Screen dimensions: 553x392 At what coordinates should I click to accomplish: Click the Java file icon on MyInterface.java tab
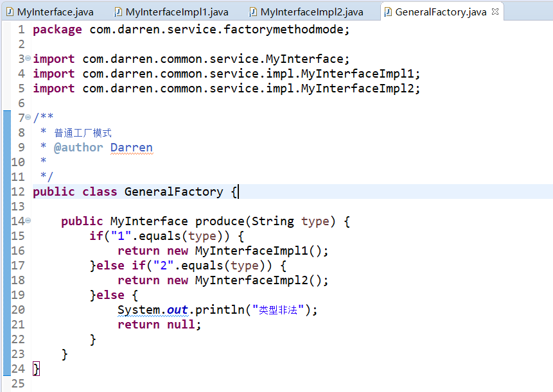pos(10,12)
